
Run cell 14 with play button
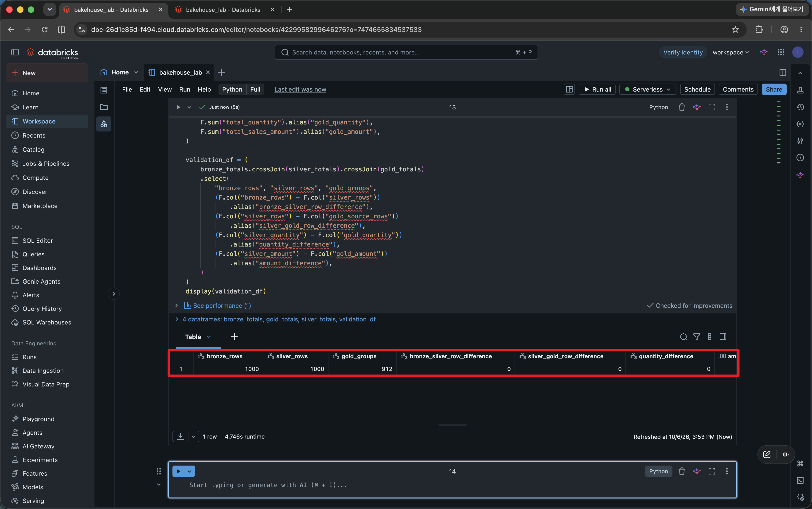178,471
